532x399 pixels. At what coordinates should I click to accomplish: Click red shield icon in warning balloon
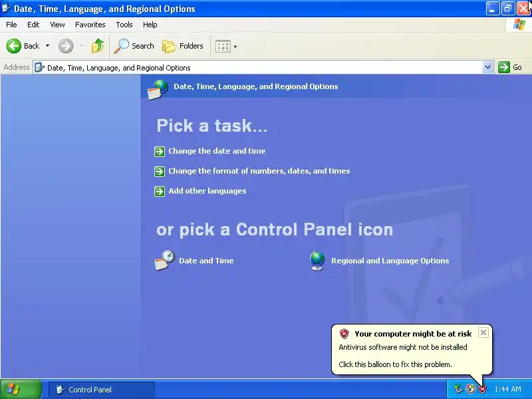[344, 334]
